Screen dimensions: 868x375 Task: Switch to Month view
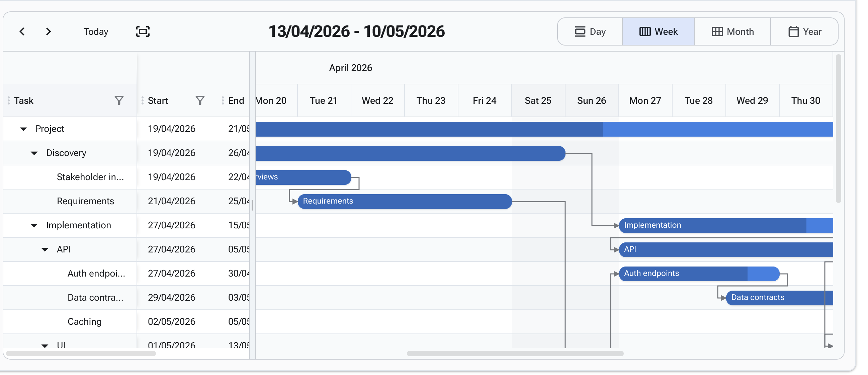732,32
